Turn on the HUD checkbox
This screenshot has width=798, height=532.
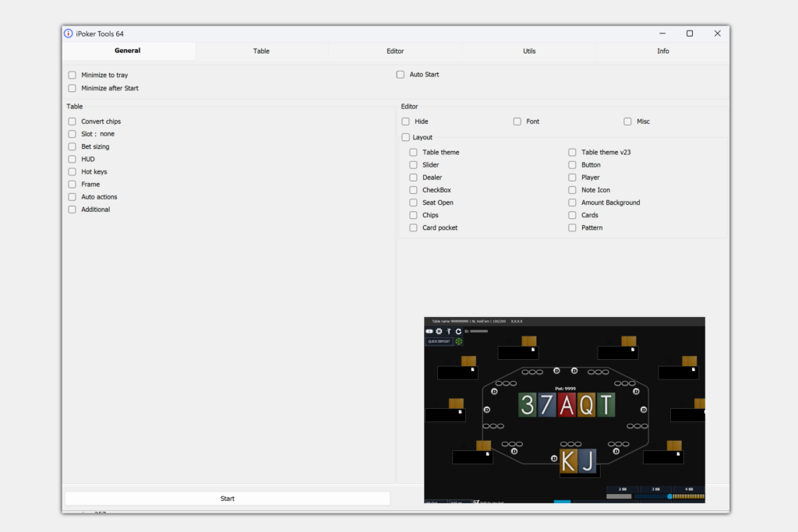coord(72,159)
